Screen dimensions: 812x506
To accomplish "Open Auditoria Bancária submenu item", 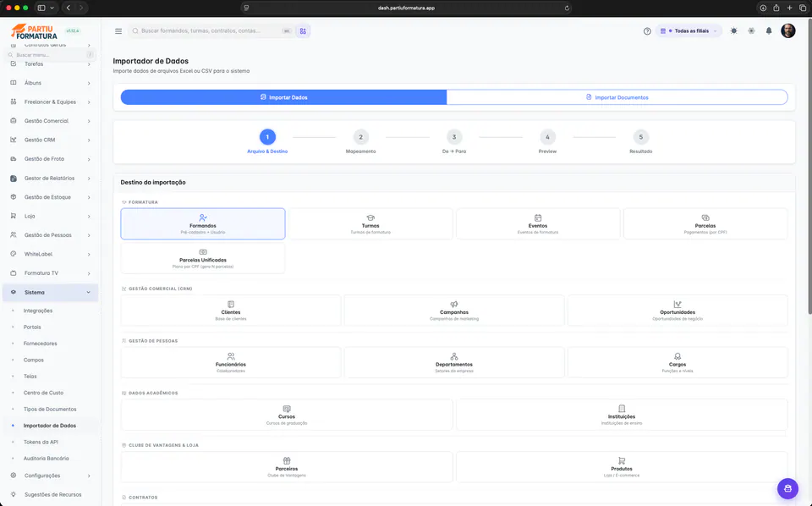I will 46,459.
